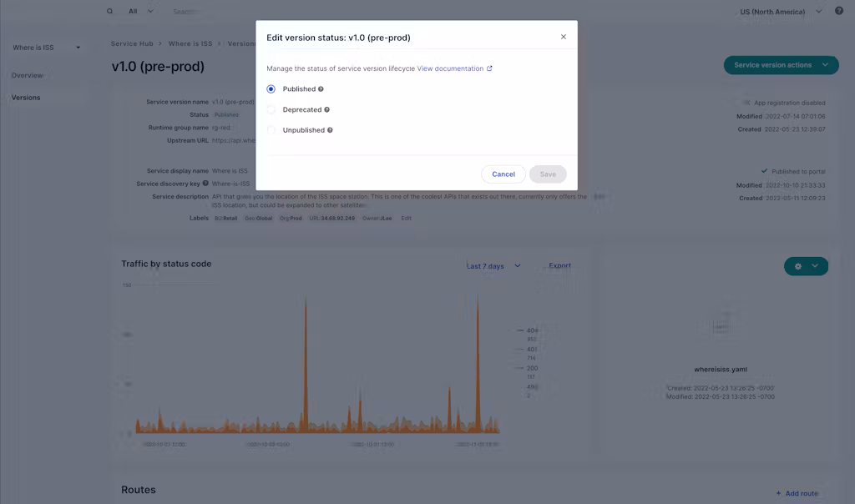Open the US (North America) region dropdown
The image size is (855, 504).
click(x=780, y=12)
